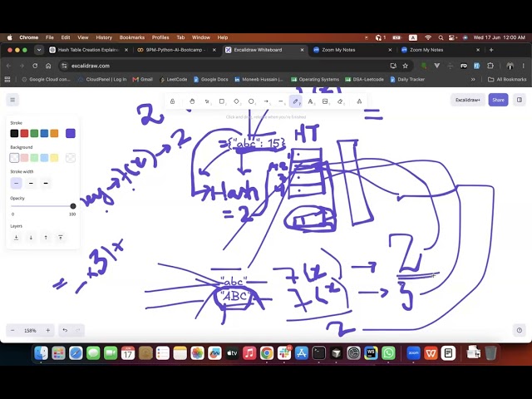Bring selection forward one layer
The height and width of the screenshot is (399, 532).
tap(46, 238)
